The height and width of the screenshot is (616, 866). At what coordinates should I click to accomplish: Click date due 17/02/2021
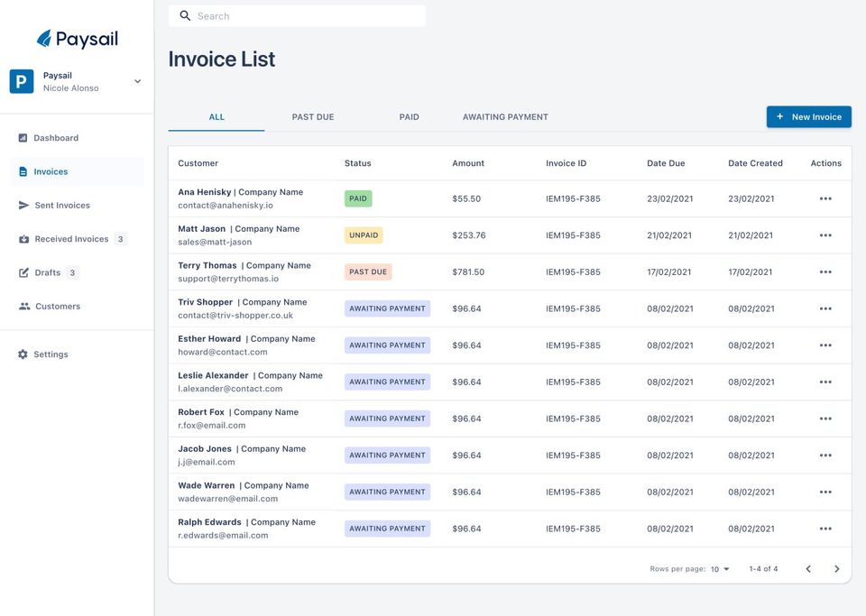[668, 272]
